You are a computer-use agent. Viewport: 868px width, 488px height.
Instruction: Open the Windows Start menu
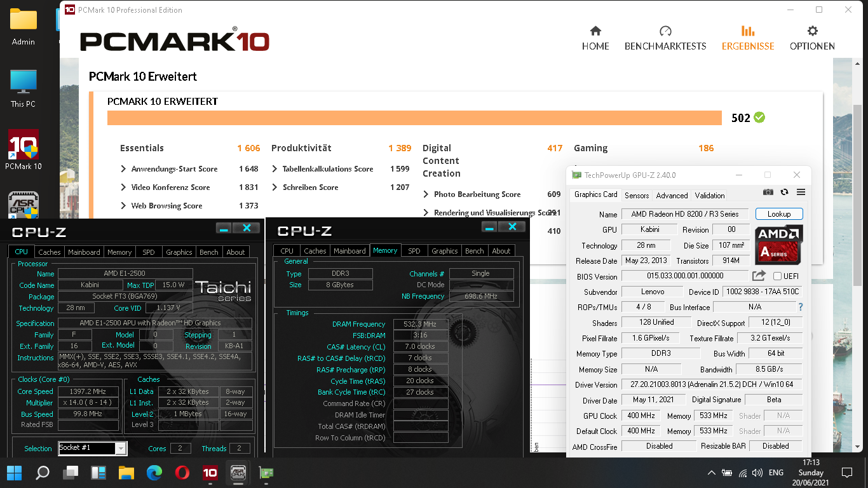pos(14,473)
